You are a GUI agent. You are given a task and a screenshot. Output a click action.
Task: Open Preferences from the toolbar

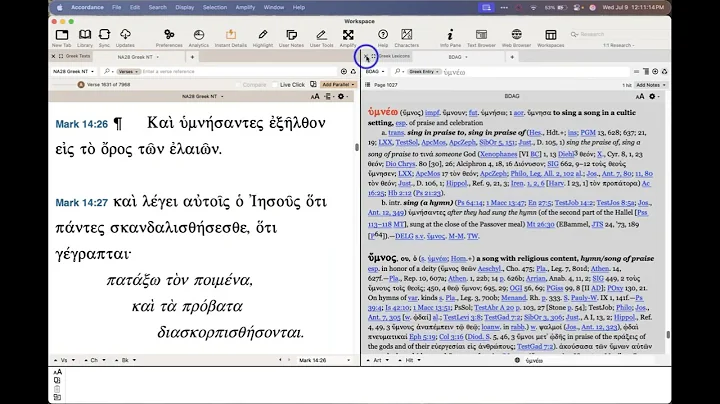[169, 38]
